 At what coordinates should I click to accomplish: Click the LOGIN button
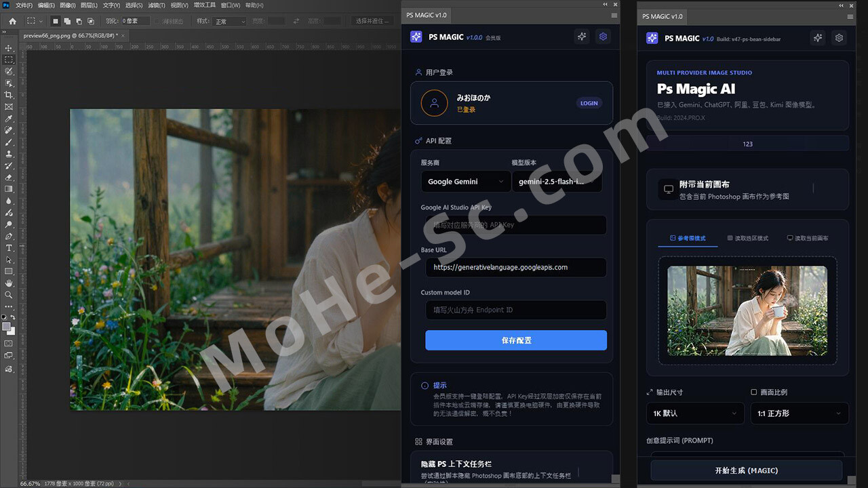coord(589,103)
